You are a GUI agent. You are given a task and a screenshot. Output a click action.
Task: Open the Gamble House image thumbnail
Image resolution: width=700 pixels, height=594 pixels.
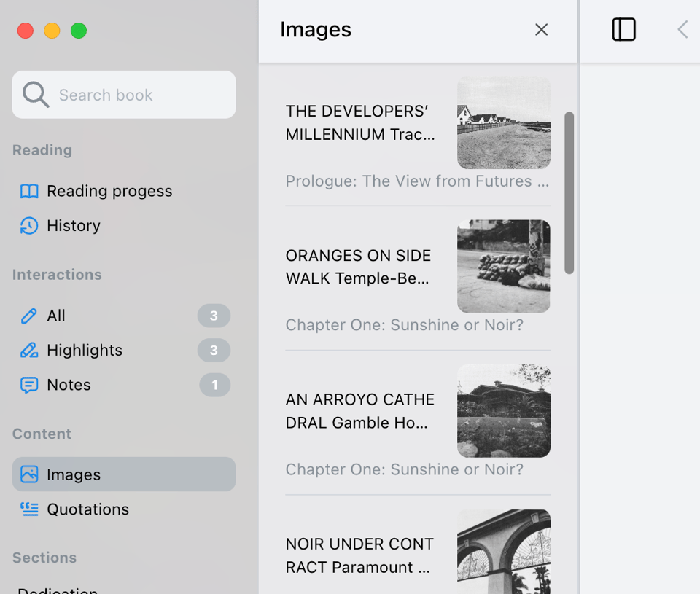coord(503,410)
